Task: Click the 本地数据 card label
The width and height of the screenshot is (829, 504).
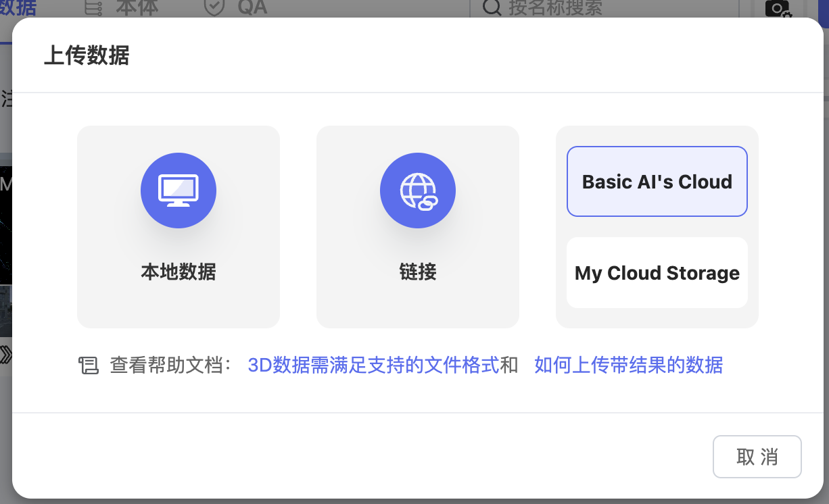Action: click(179, 272)
